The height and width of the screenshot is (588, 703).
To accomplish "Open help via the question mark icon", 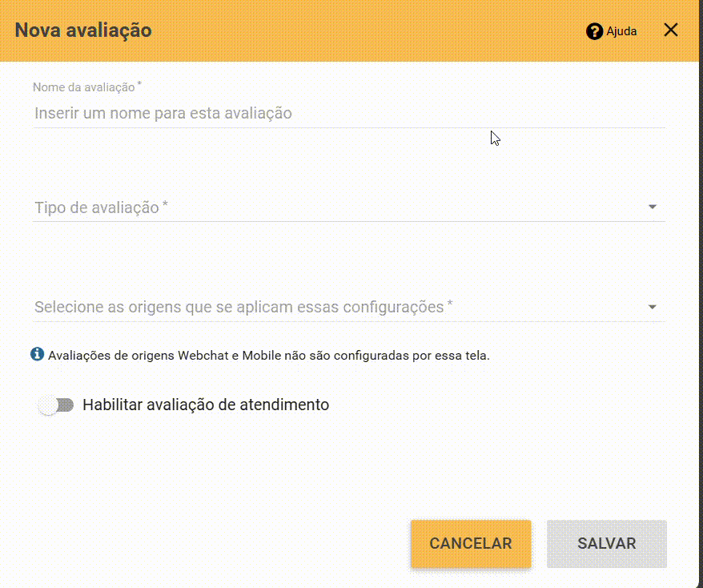I will click(x=594, y=31).
